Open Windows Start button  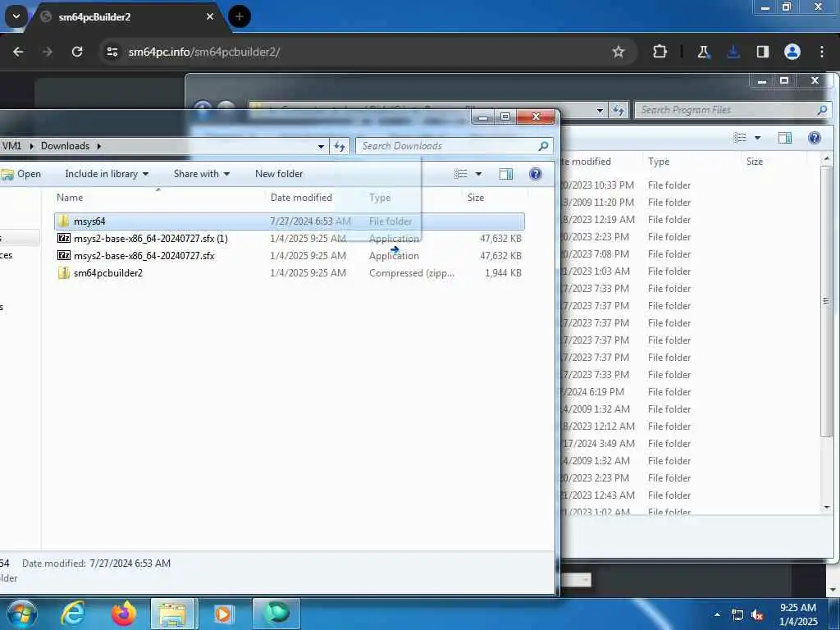(21, 614)
